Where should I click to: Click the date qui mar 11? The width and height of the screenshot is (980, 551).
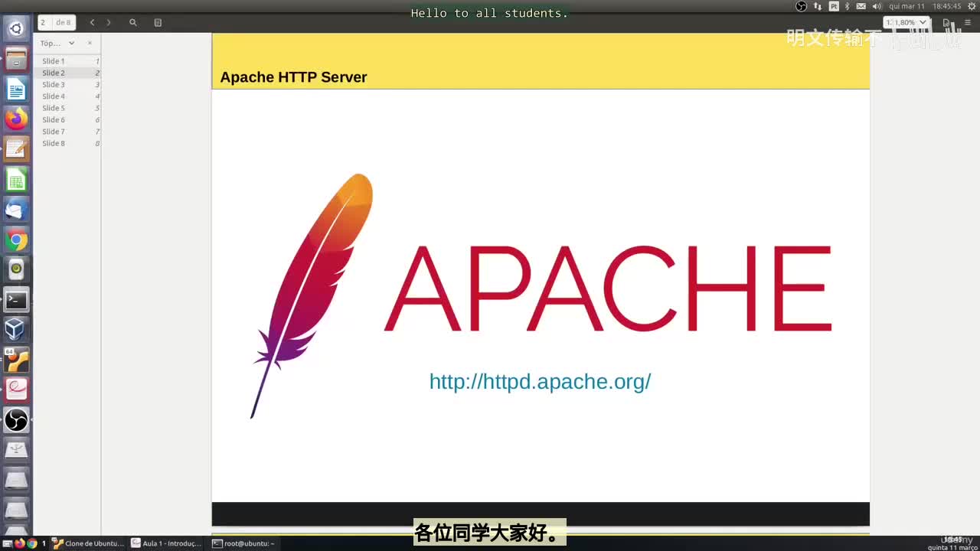pos(906,6)
